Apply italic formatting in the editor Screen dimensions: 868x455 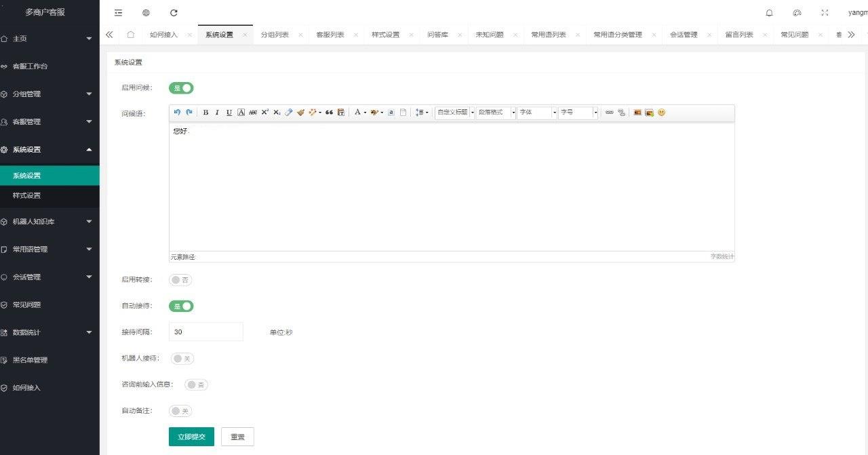pyautogui.click(x=217, y=113)
